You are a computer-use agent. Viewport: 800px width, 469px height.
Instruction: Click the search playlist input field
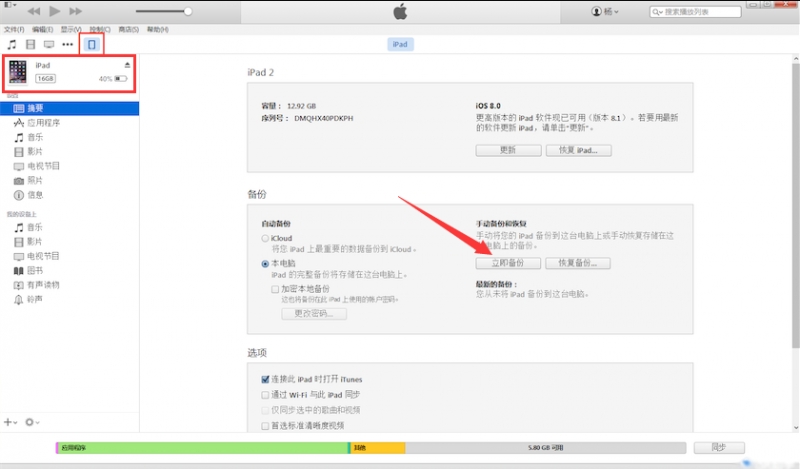pos(695,12)
